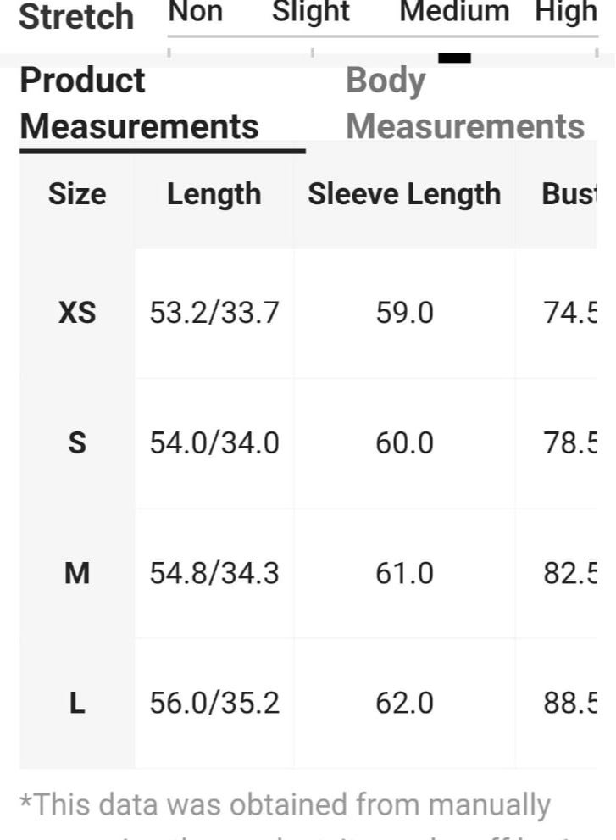Select the S size row label
Image resolution: width=616 pixels, height=840 pixels.
coord(77,443)
